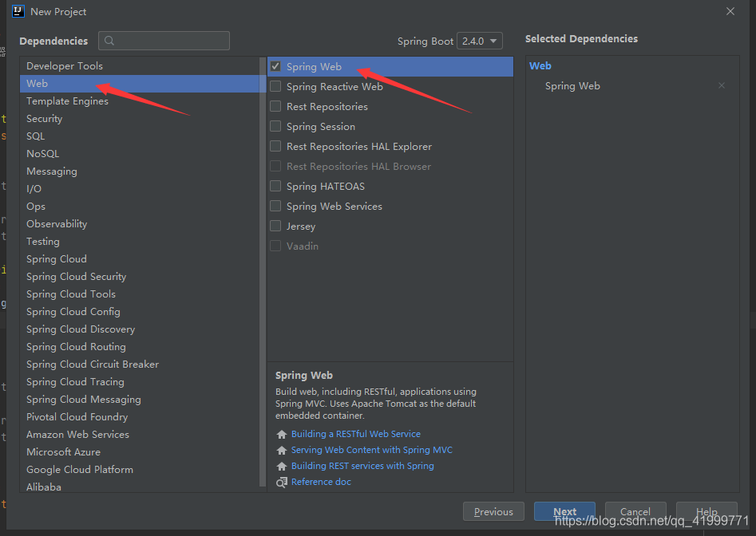Choose Pivotal Cloud Foundry category
756x536 pixels.
point(140,417)
